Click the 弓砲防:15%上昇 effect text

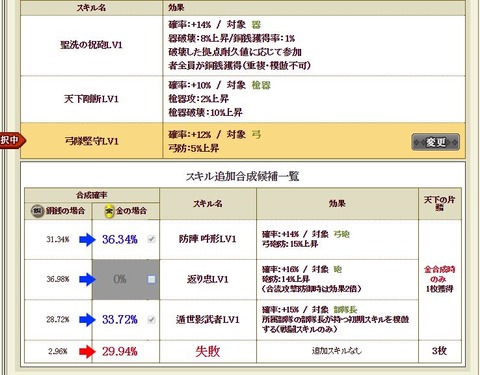[x=290, y=244]
